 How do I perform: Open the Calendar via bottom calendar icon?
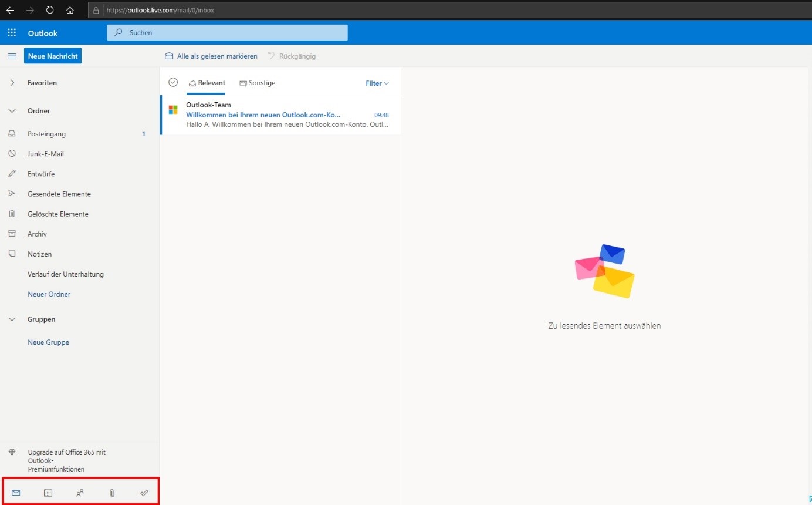48,493
